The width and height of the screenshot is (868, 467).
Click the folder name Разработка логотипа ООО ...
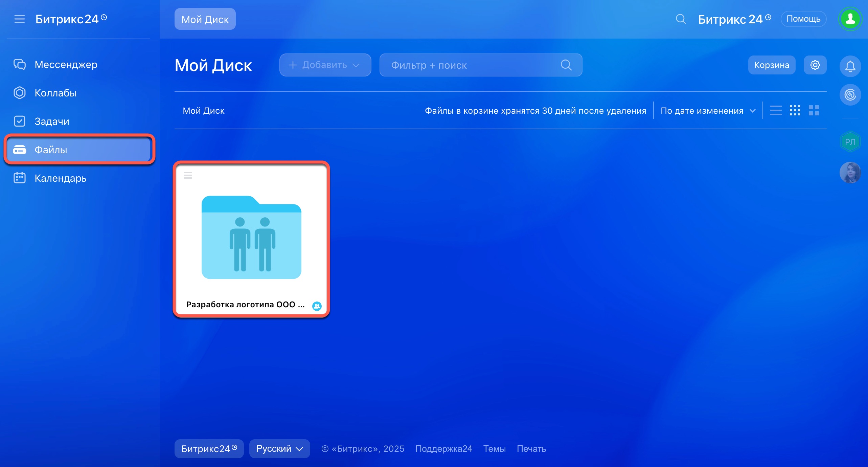pos(245,305)
